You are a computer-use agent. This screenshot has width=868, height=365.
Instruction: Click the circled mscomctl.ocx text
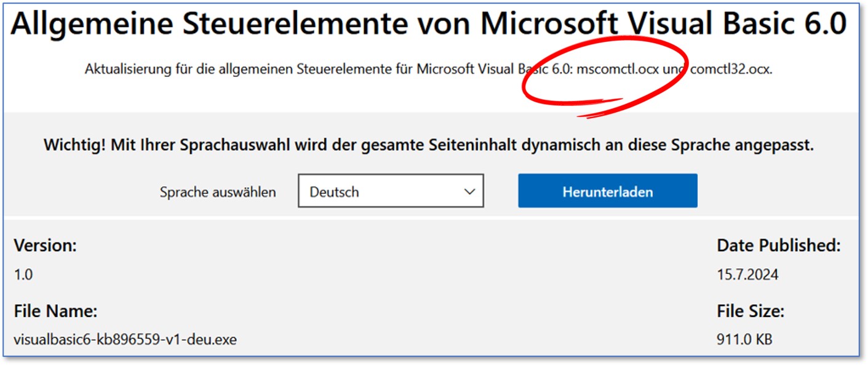[617, 69]
